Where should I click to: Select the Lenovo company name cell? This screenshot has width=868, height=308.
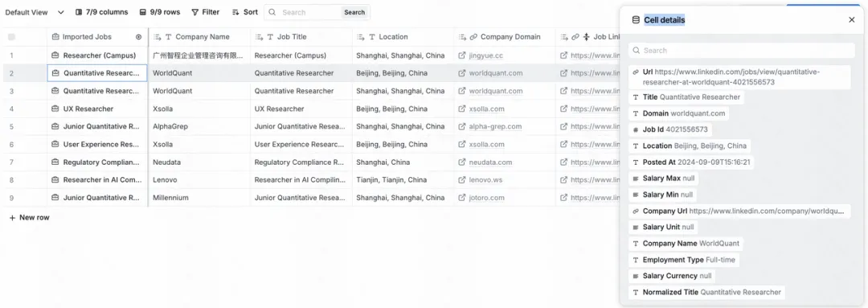(x=199, y=180)
